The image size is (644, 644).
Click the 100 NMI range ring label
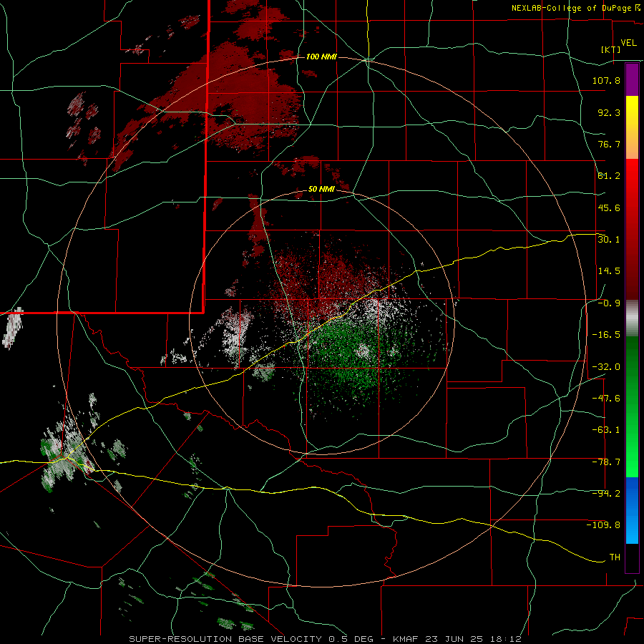pyautogui.click(x=321, y=57)
